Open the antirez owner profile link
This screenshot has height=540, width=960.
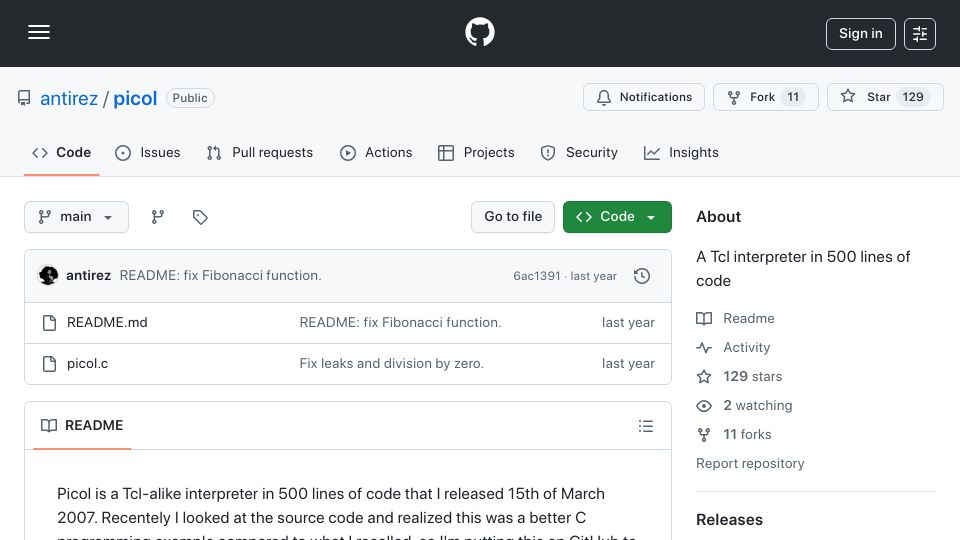click(x=69, y=98)
